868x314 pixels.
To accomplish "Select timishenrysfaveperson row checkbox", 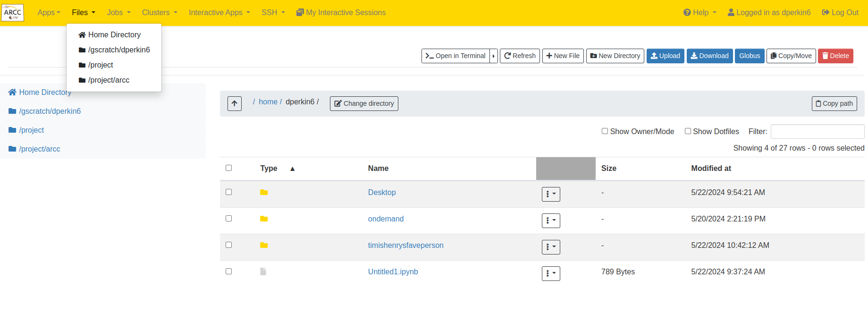I will (229, 245).
